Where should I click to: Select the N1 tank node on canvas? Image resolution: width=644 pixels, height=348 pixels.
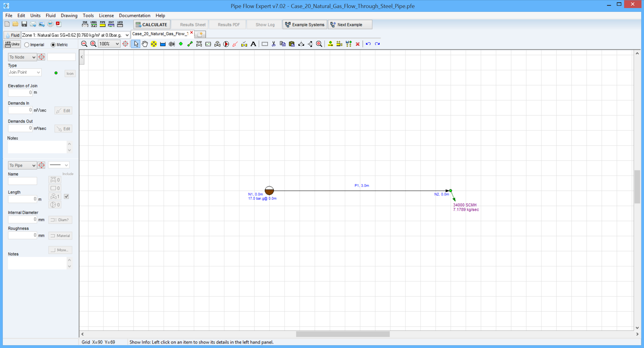click(x=269, y=191)
